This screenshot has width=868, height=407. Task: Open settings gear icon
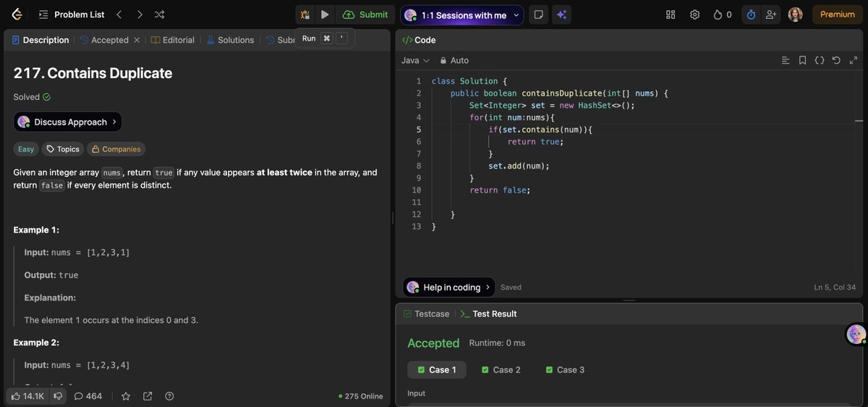click(x=695, y=14)
